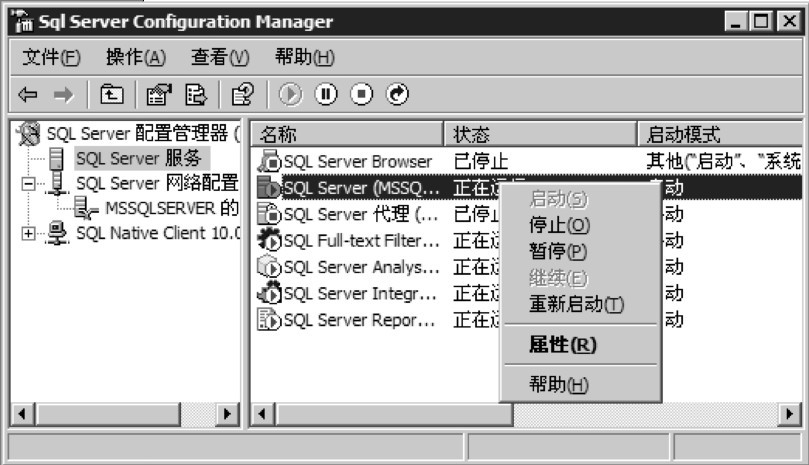The image size is (809, 465).
Task: Click the SQL Server 代理 service icon
Action: (x=269, y=214)
